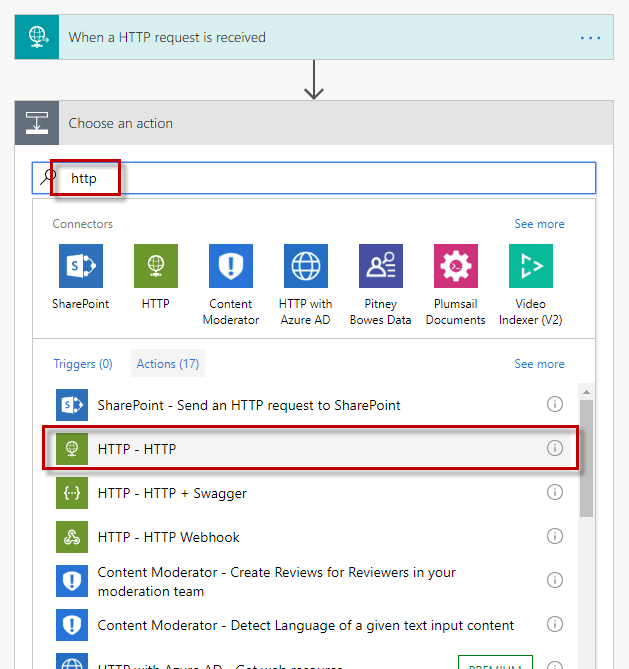Screen dimensions: 629x669
Task: Show info for Detect Language action
Action: coord(555,624)
